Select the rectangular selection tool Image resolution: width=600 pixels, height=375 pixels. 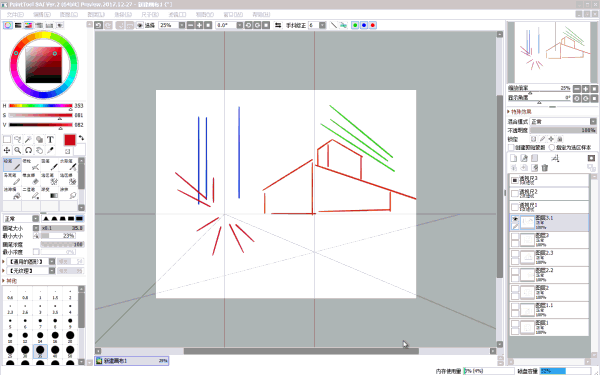(7, 139)
